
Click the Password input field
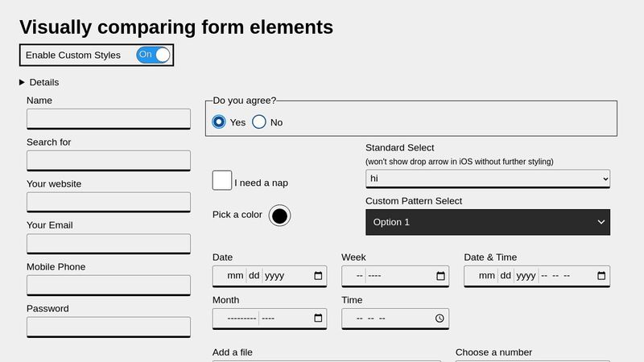pos(109,327)
